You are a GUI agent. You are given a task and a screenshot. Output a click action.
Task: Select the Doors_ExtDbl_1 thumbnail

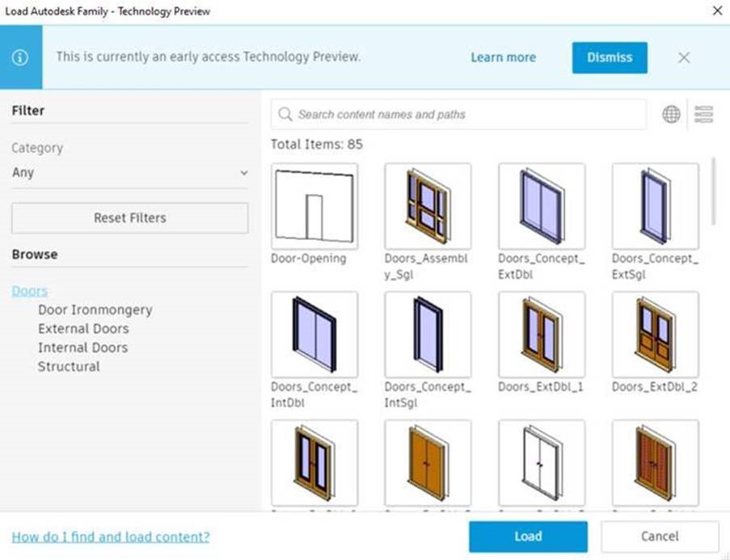[542, 334]
